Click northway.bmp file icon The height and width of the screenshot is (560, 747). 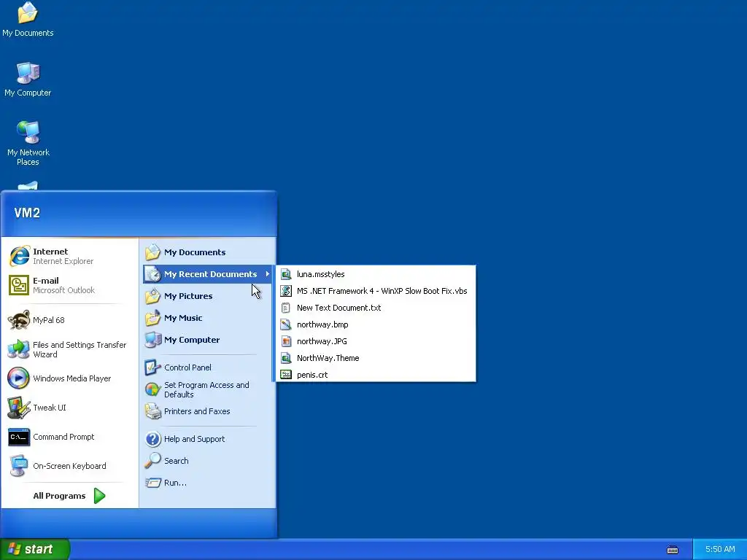coord(286,324)
